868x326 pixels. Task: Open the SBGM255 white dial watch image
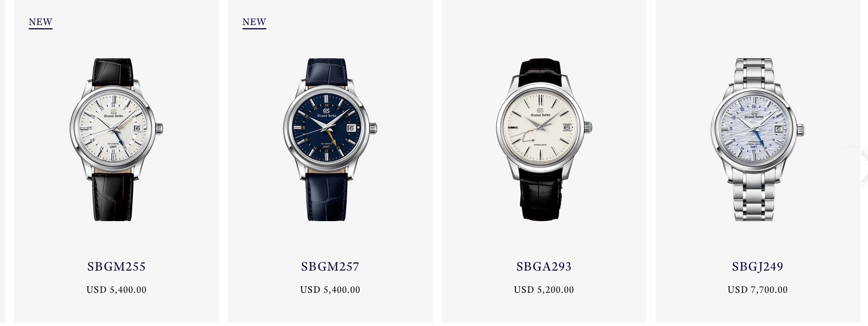coord(116,139)
